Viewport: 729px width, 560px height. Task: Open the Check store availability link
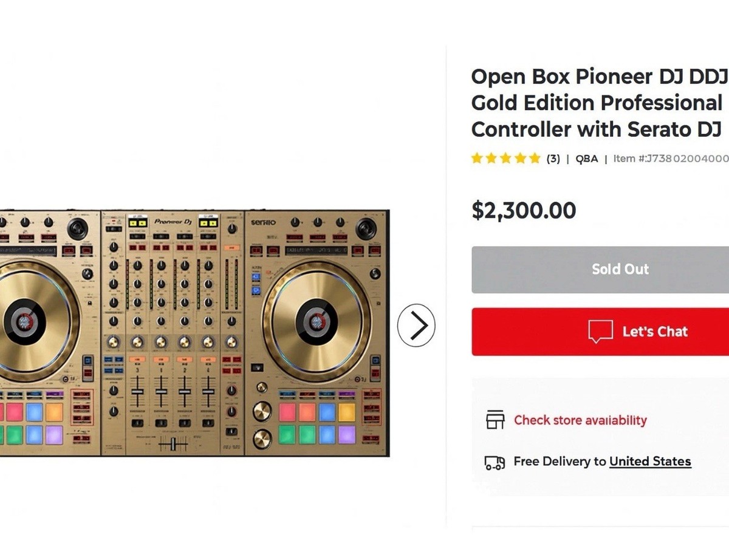point(580,420)
